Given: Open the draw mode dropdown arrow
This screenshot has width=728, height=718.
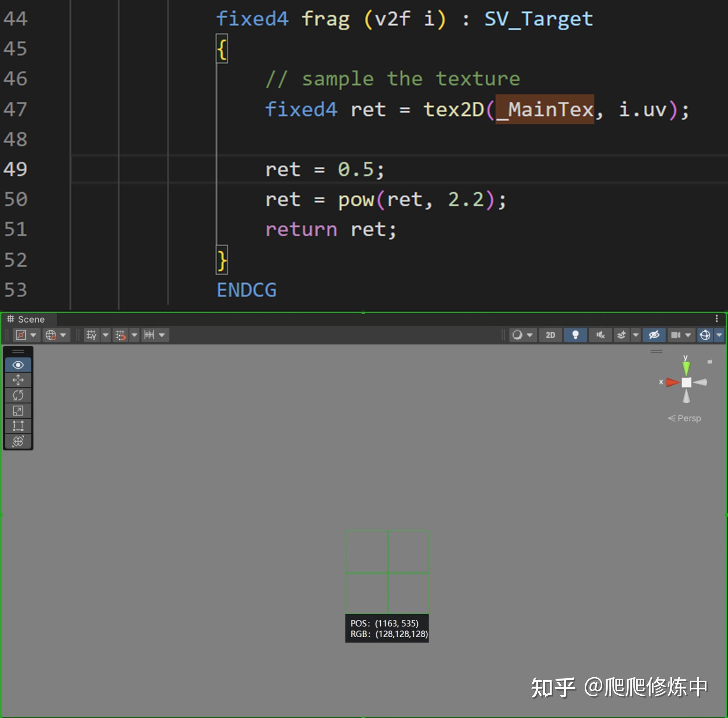Looking at the screenshot, I should [530, 335].
